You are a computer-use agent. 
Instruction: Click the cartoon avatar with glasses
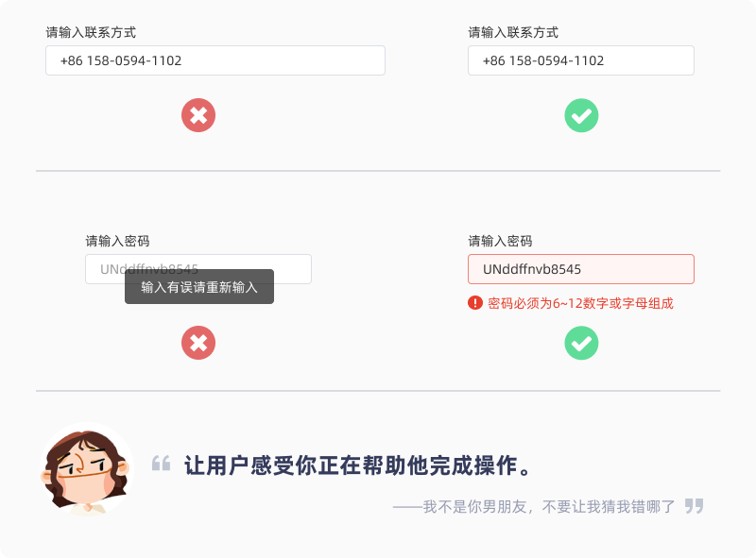point(87,469)
